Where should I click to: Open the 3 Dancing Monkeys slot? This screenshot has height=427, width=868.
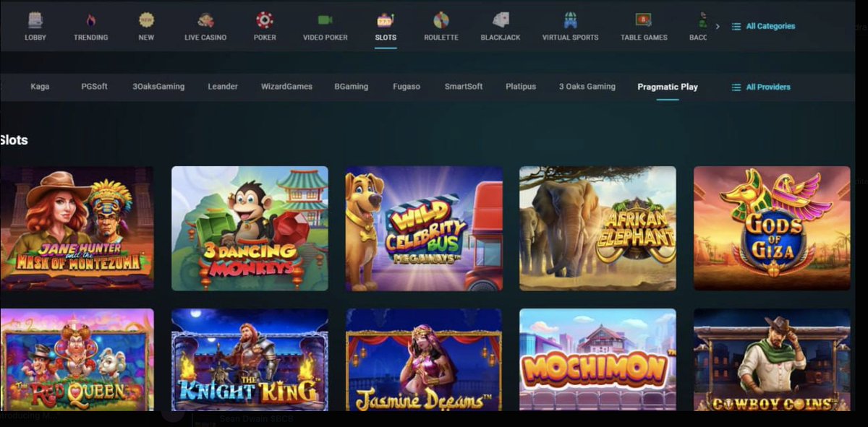point(250,228)
